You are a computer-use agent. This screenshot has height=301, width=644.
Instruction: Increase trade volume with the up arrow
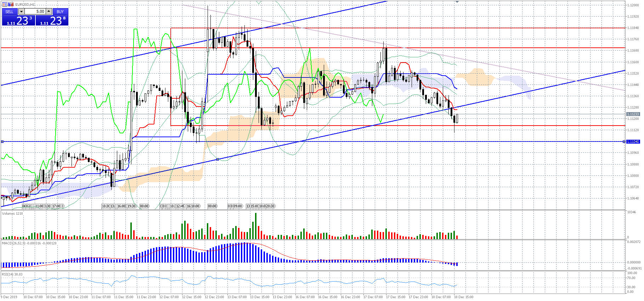(x=49, y=12)
